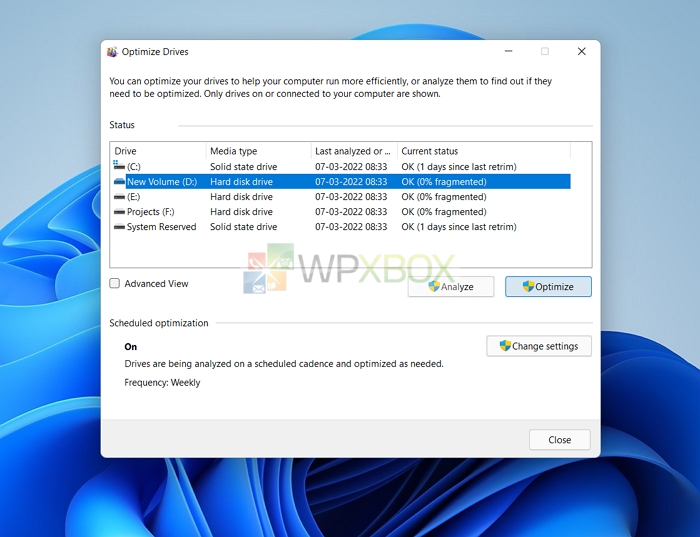The image size is (700, 537).
Task: Click OK (0% fragmented) in E: row
Action: (444, 197)
